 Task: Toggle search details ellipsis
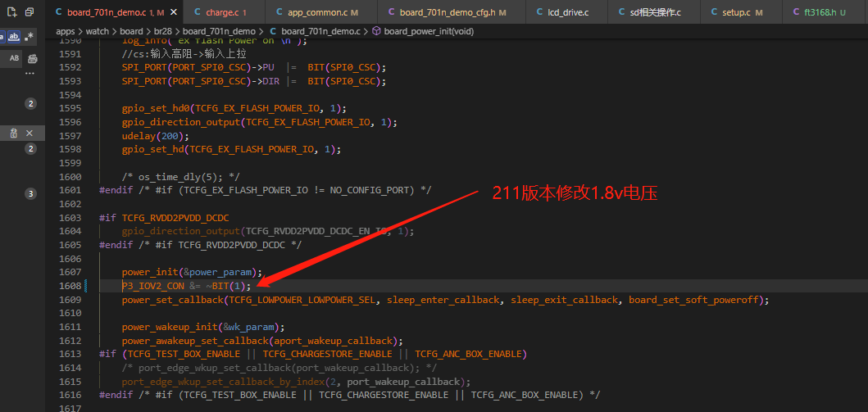point(30,73)
